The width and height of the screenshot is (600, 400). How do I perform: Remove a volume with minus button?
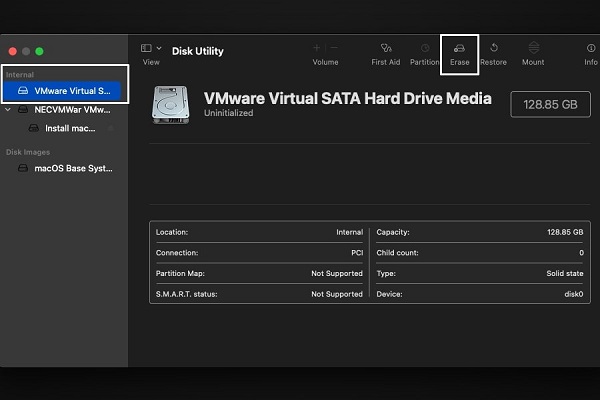[334, 48]
